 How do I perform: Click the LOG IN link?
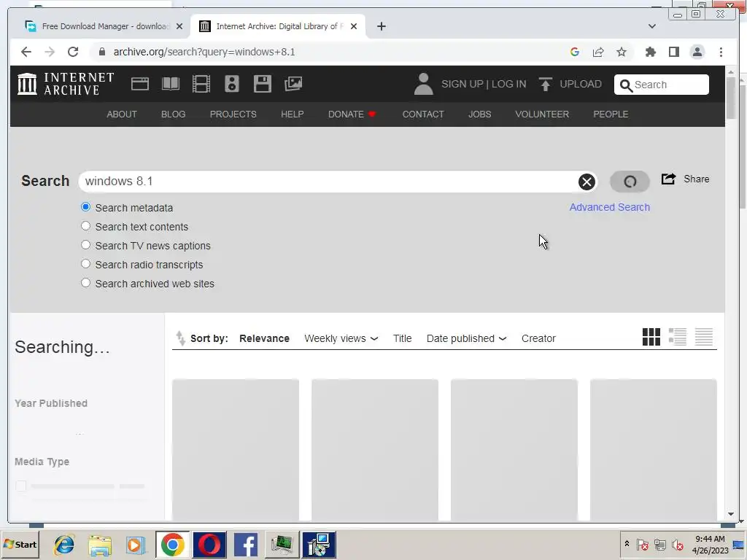[x=508, y=85]
